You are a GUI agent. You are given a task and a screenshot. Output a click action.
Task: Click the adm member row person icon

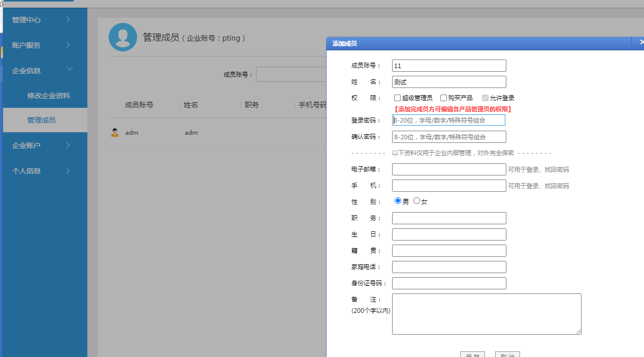(115, 133)
